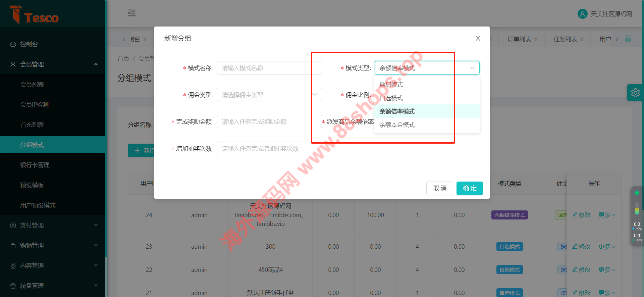Select 叠加模式 from the dropdown list
This screenshot has height=297, width=644.
(391, 85)
